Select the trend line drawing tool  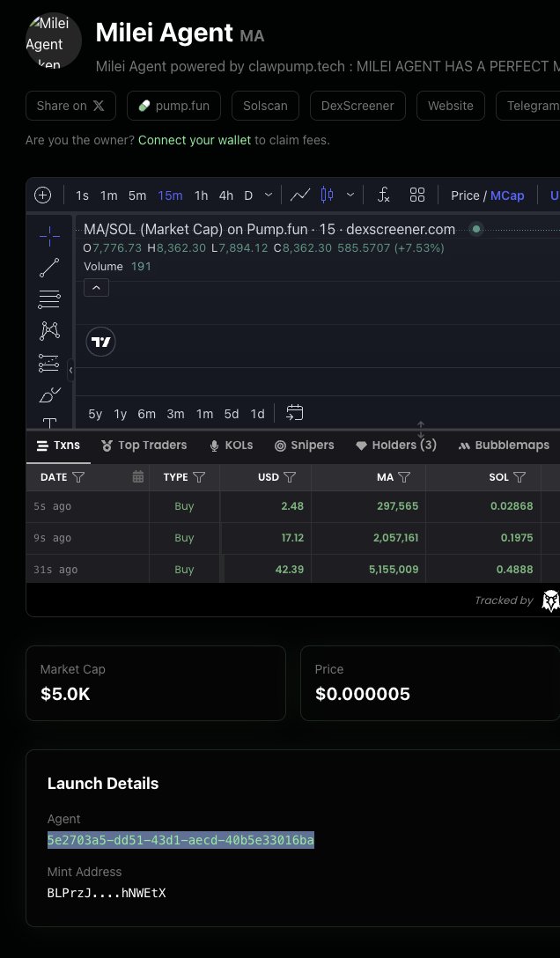tap(49, 269)
